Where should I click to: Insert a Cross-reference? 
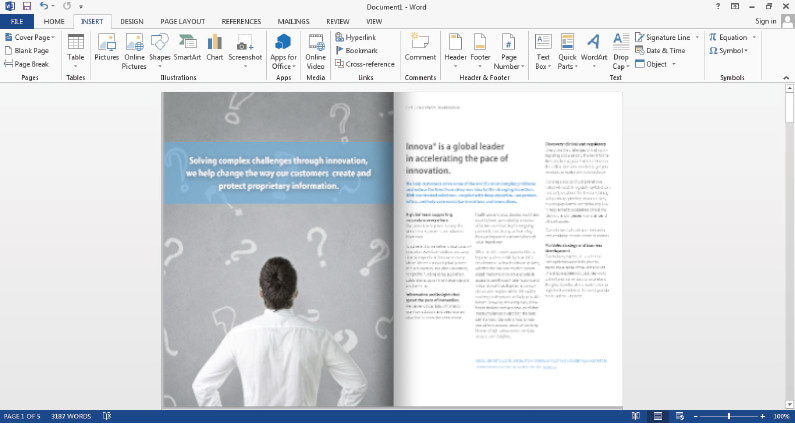(365, 64)
